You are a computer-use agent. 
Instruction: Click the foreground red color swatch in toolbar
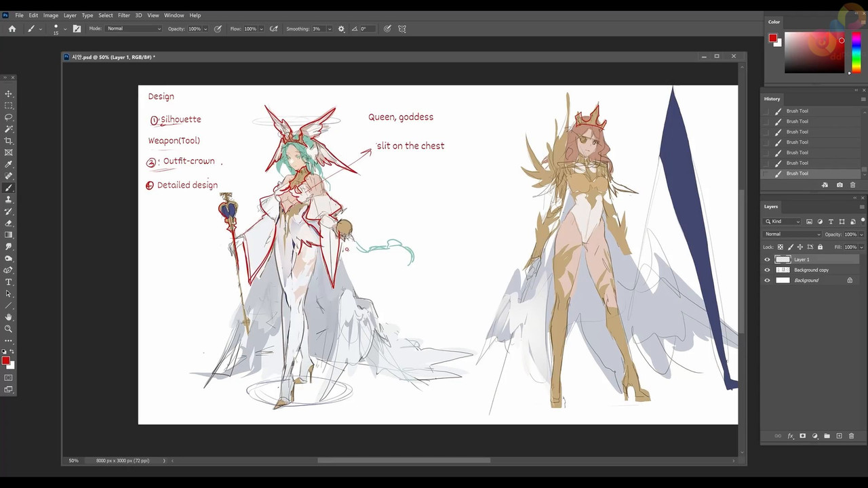pyautogui.click(x=5, y=361)
